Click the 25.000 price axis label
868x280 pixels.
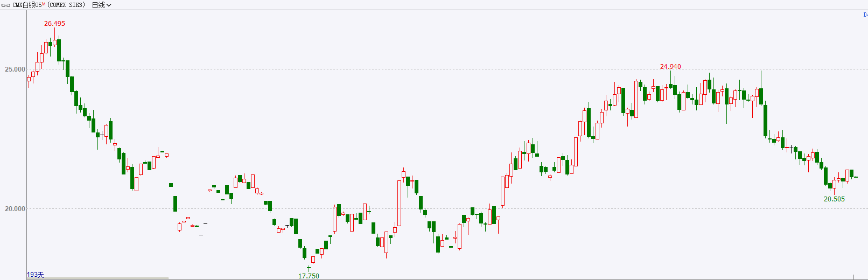click(x=15, y=69)
